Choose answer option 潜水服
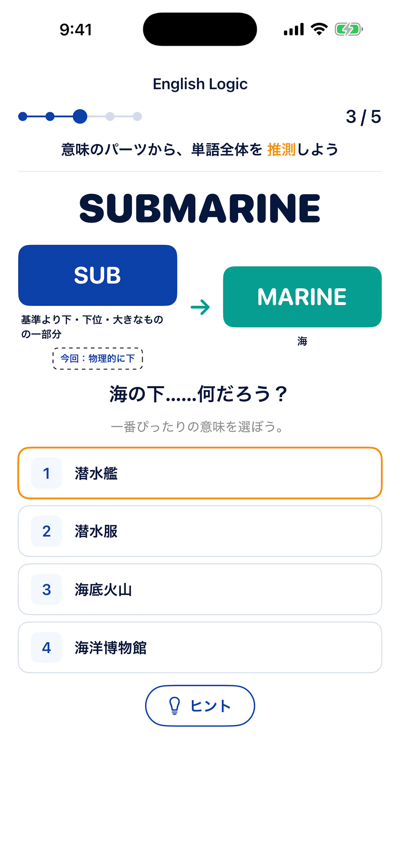400x868 pixels. [200, 531]
